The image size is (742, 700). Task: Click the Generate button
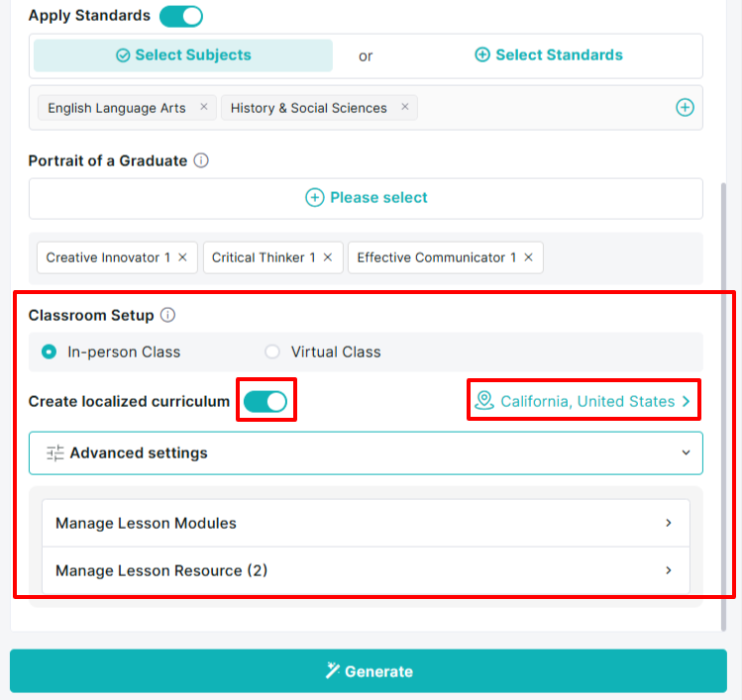pos(369,670)
